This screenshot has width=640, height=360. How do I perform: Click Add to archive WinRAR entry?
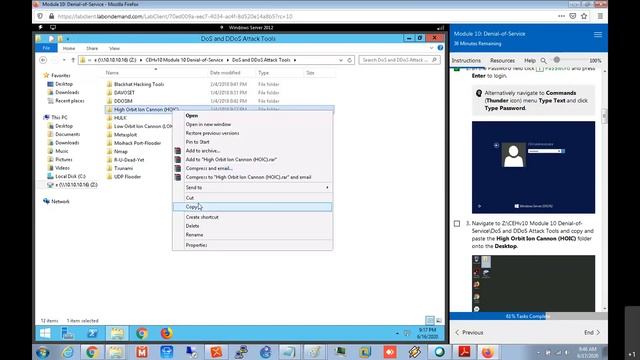pos(252,151)
